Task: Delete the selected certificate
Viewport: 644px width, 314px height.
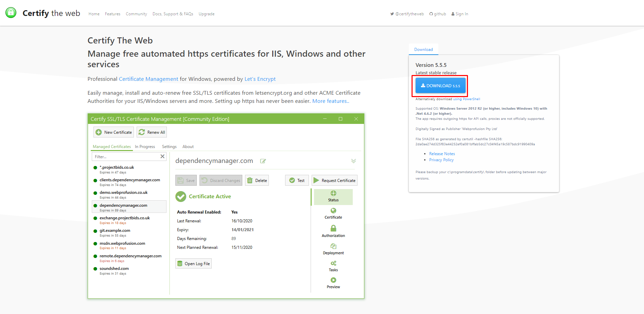Action: click(257, 180)
